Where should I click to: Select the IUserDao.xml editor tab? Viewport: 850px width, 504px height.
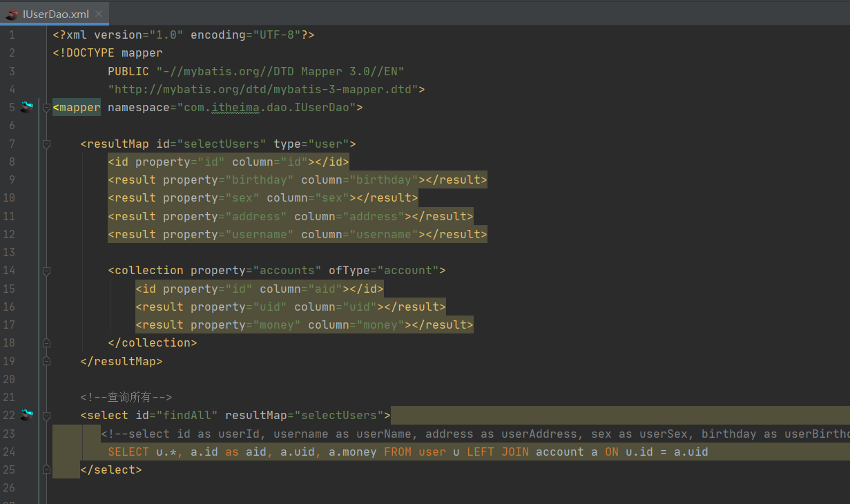coord(54,13)
